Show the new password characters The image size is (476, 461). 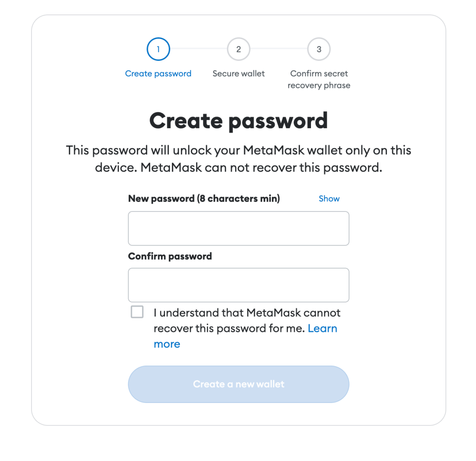(x=329, y=198)
